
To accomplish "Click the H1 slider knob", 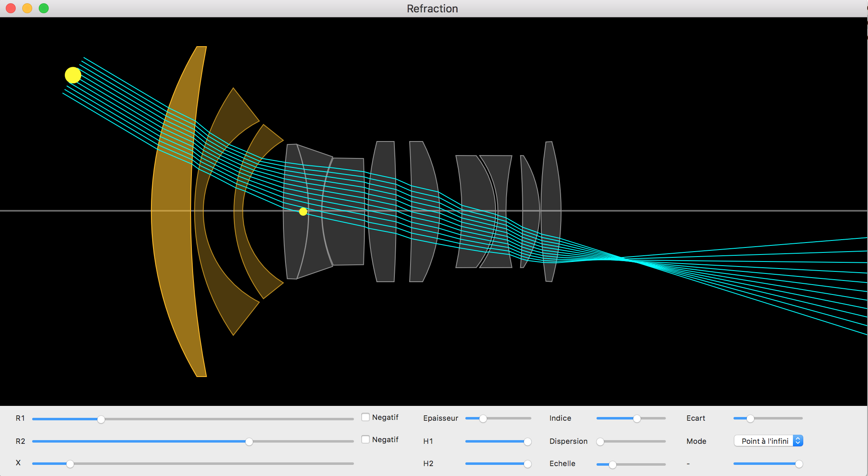I will click(x=527, y=442).
